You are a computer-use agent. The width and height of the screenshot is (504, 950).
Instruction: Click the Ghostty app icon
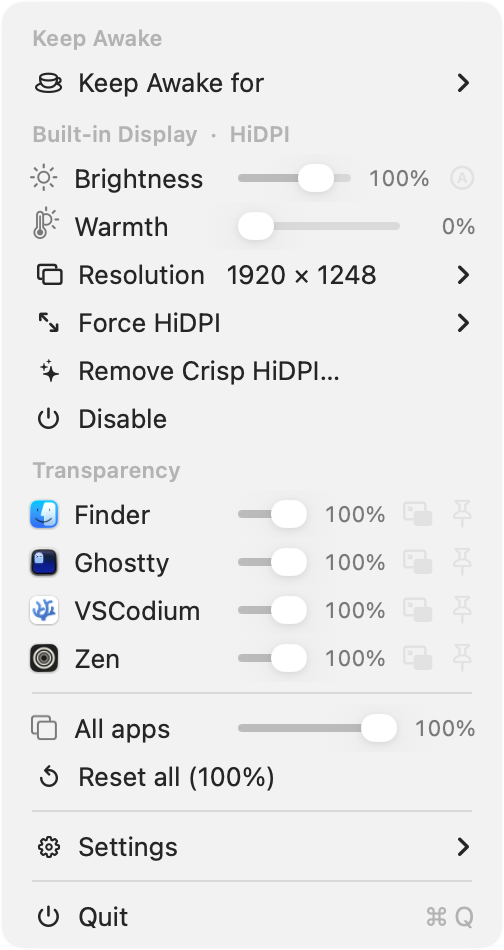tap(44, 563)
